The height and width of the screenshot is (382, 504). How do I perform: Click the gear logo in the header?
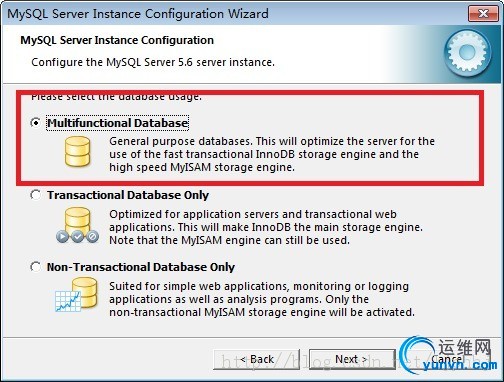(467, 52)
